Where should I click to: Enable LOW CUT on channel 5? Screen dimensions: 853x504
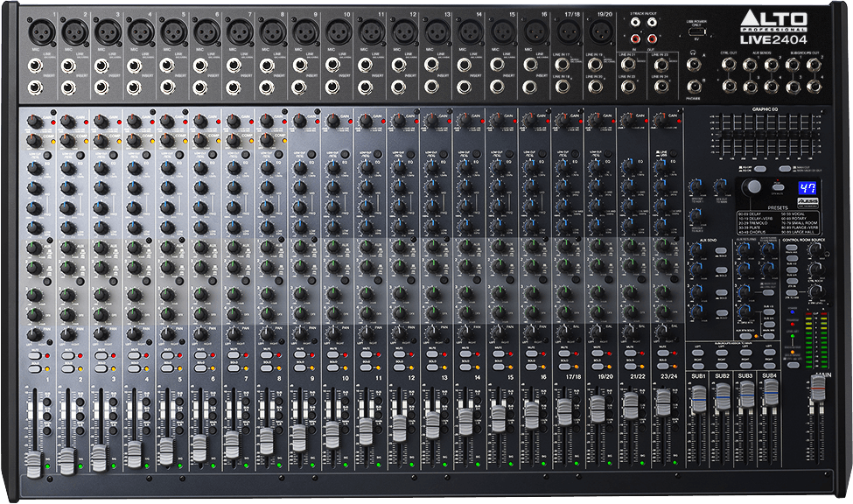pos(180,156)
